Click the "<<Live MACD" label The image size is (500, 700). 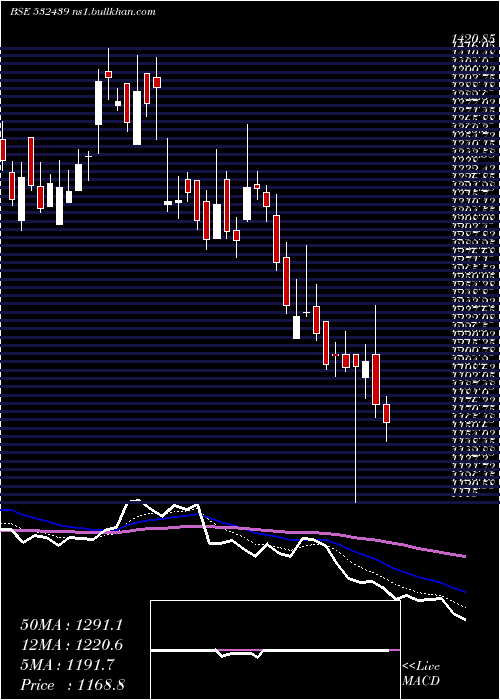[421, 674]
